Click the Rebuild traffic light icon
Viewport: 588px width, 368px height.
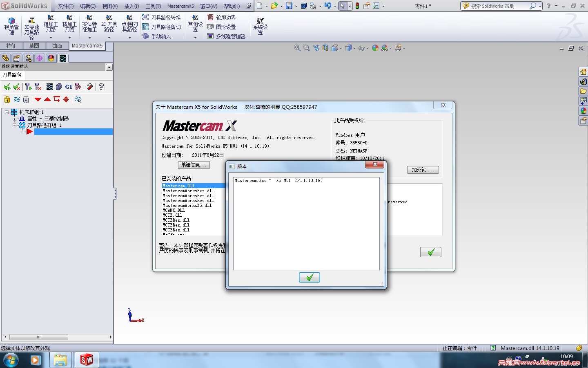click(357, 6)
